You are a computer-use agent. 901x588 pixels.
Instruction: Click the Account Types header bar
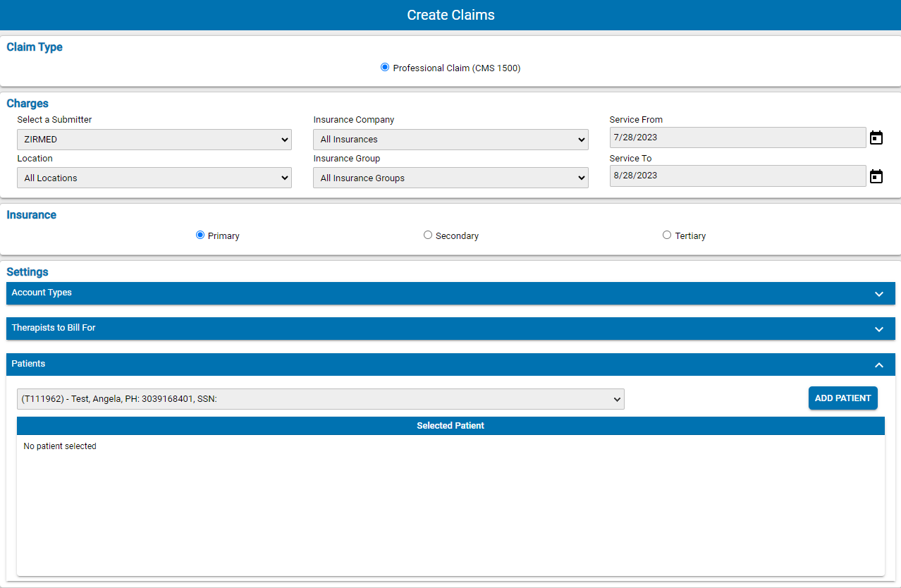(x=423, y=293)
